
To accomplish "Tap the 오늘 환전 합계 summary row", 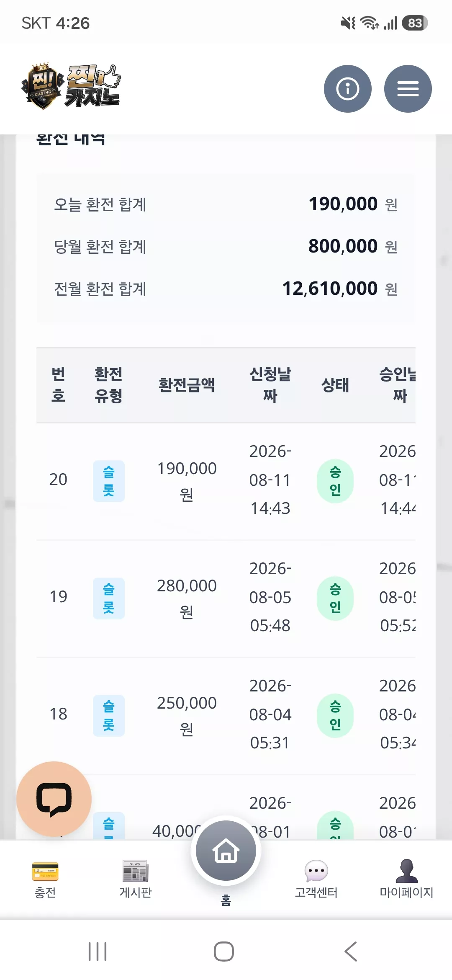I will click(226, 204).
